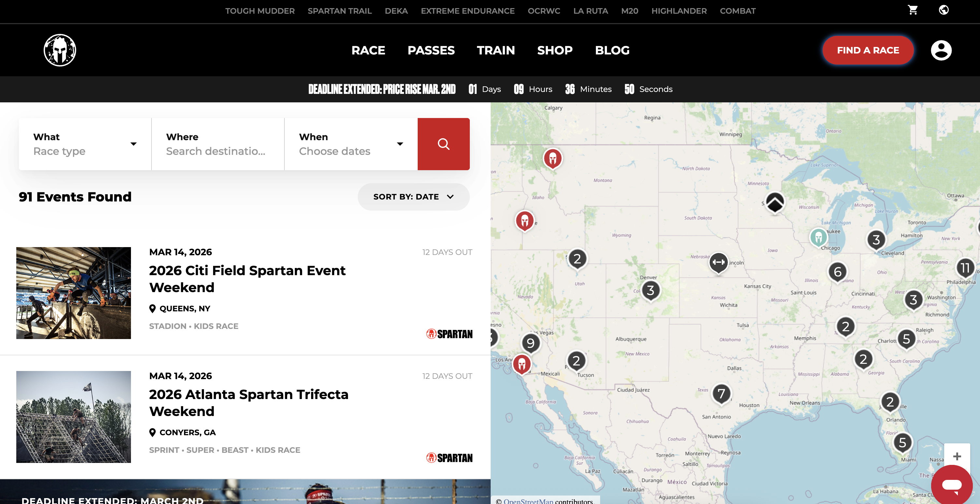
Task: Open the Citi Field event thumbnail
Action: click(73, 293)
